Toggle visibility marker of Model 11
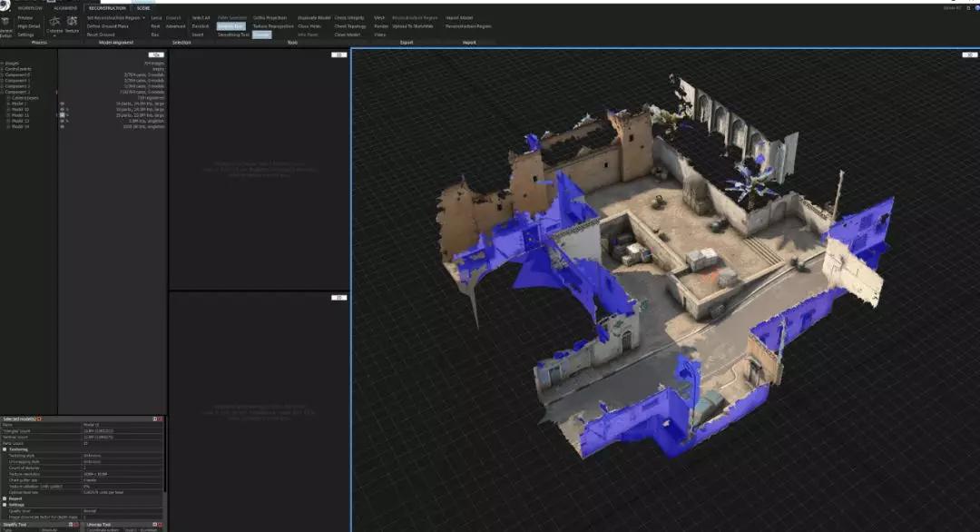The image size is (980, 532). (62, 115)
